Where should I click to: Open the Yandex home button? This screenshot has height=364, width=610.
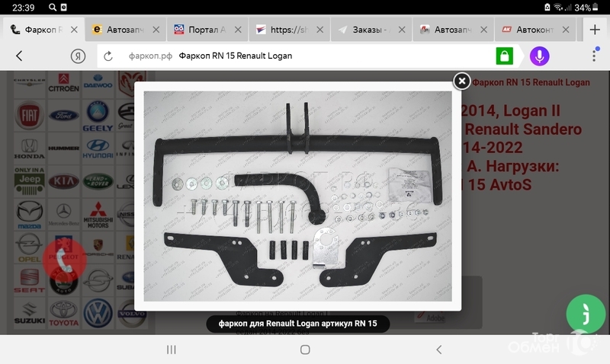point(78,56)
